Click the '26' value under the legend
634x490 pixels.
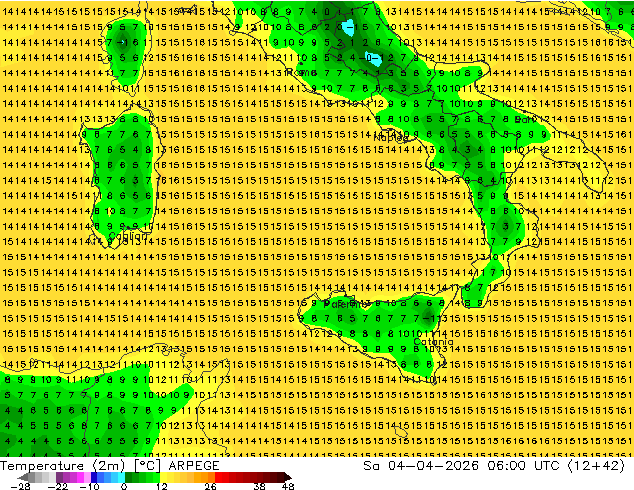click(x=210, y=486)
